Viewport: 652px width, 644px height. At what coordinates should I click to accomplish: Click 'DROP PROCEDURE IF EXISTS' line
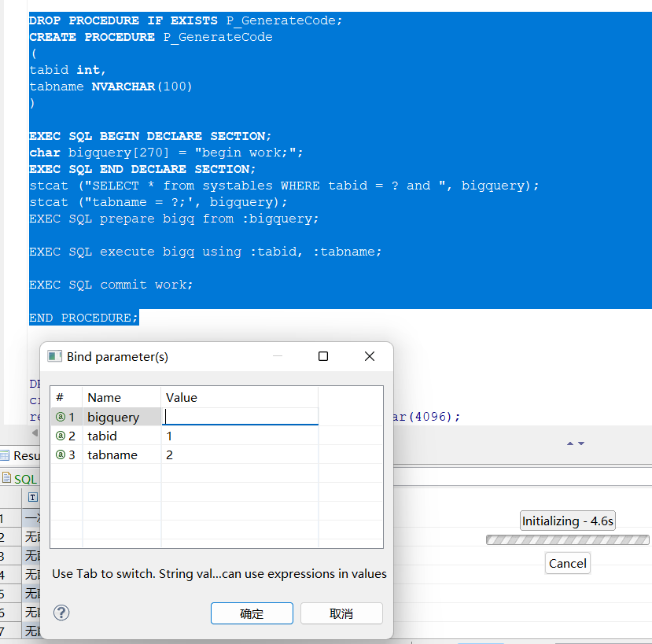[186, 20]
